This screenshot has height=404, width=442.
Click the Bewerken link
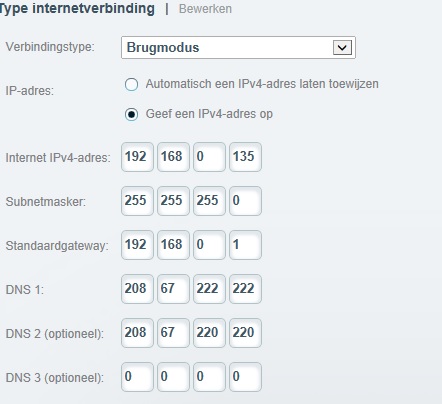click(205, 9)
